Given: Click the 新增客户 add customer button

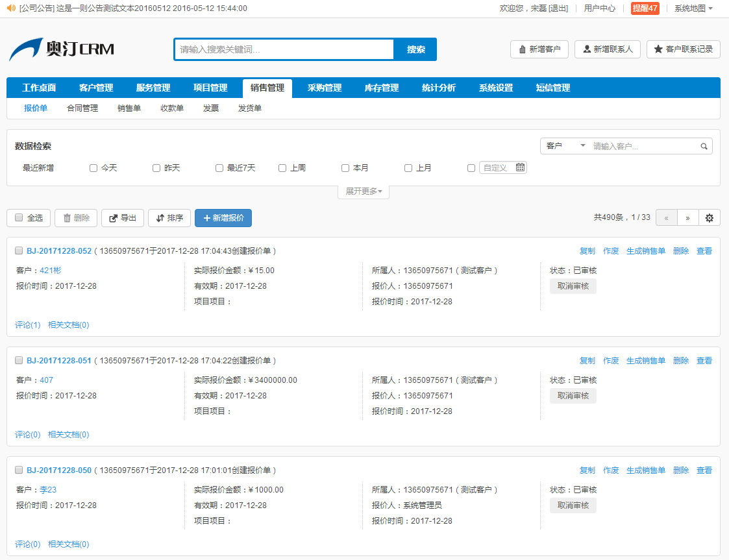Looking at the screenshot, I should [x=539, y=49].
